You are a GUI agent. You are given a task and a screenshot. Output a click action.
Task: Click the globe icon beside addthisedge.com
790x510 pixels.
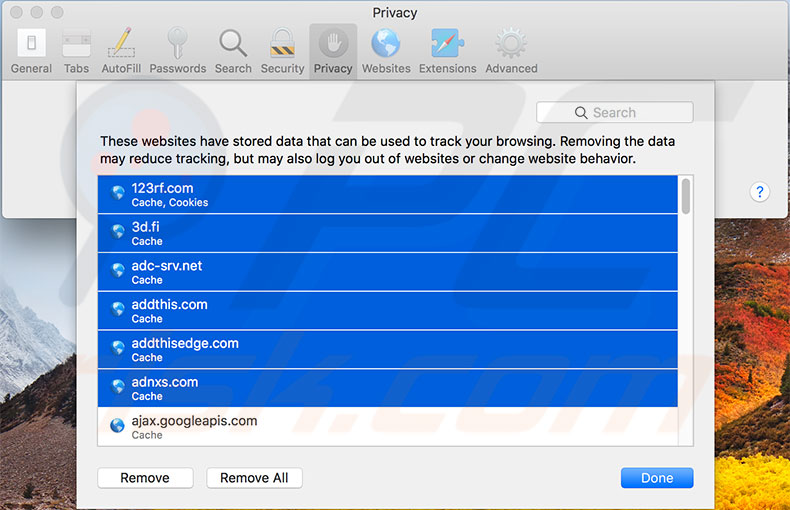point(117,348)
